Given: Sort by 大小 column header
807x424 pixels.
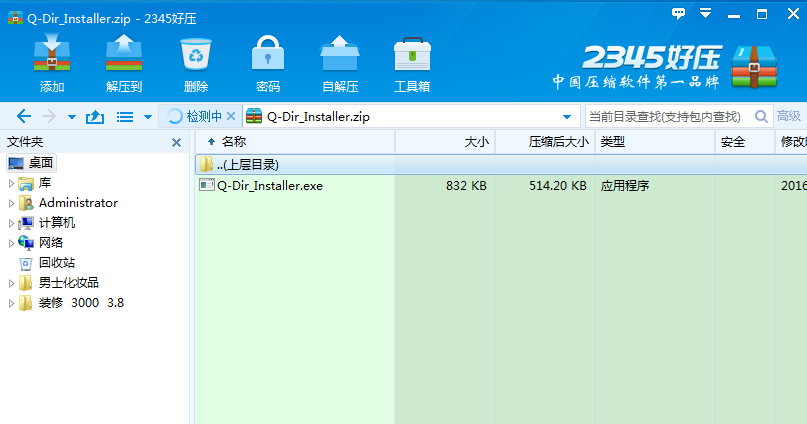Looking at the screenshot, I should tap(445, 142).
